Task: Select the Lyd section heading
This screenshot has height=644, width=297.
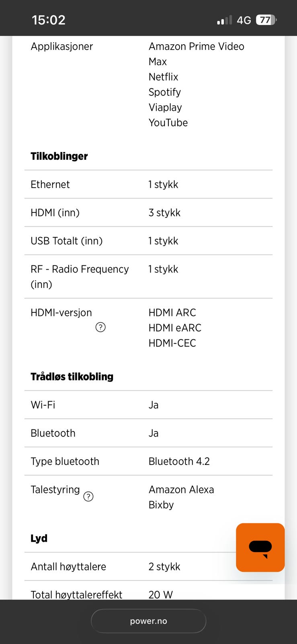Action: click(39, 539)
